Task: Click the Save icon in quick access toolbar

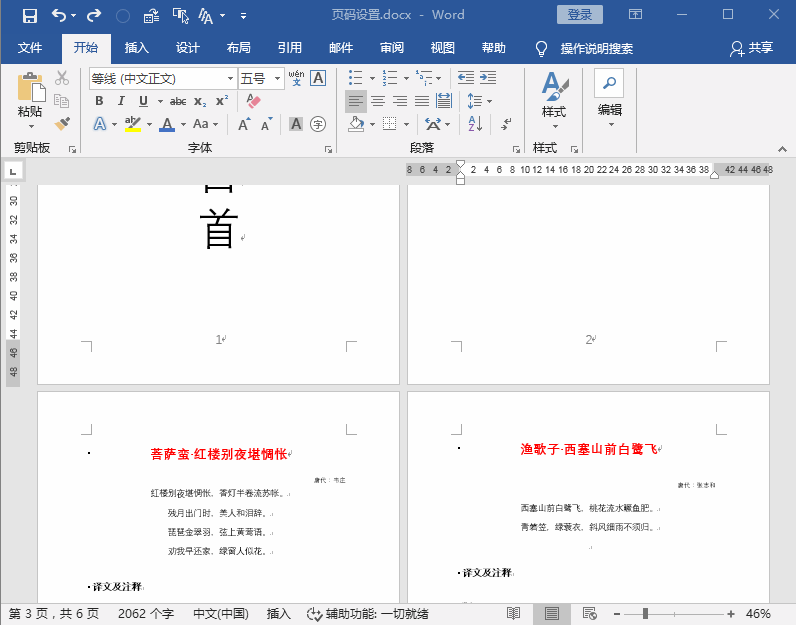Action: (x=30, y=16)
